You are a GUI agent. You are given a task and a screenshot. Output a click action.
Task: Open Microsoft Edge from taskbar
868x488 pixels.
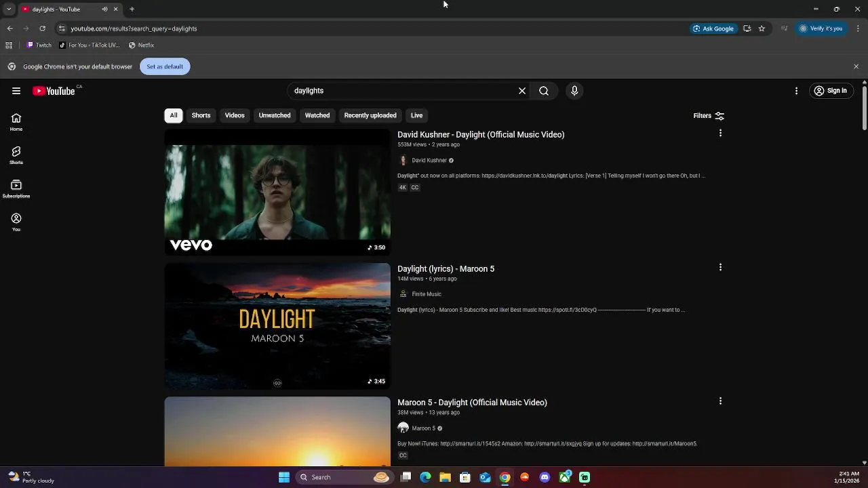425,477
